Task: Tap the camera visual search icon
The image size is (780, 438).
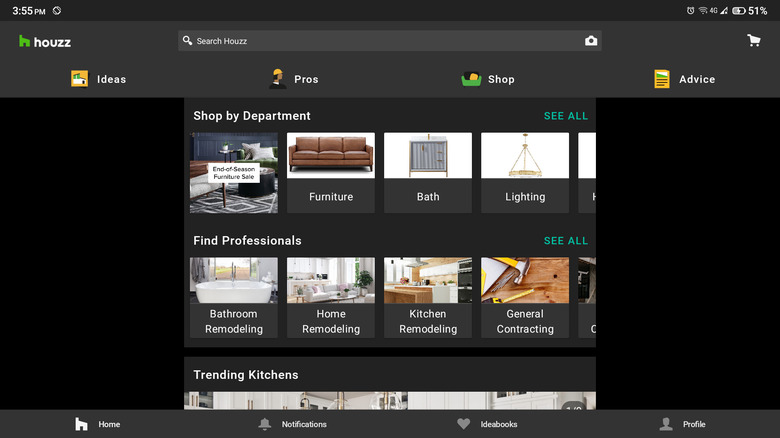Action: click(x=591, y=41)
